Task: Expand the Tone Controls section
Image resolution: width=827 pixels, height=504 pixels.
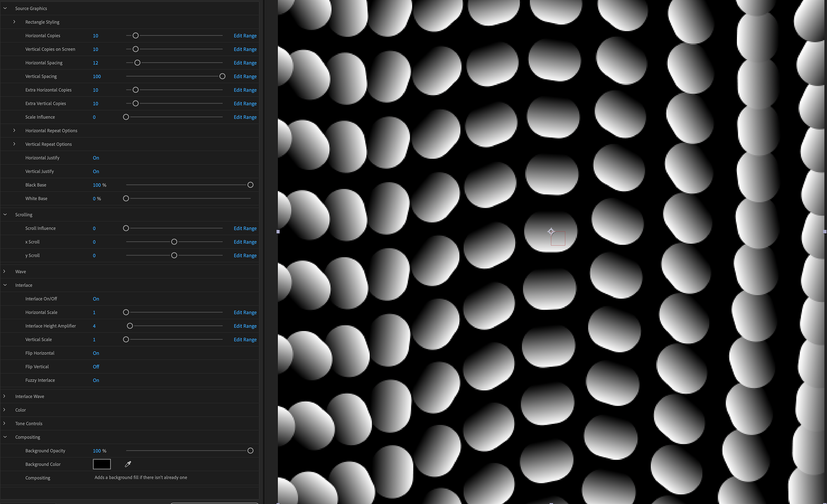Action: (5, 424)
